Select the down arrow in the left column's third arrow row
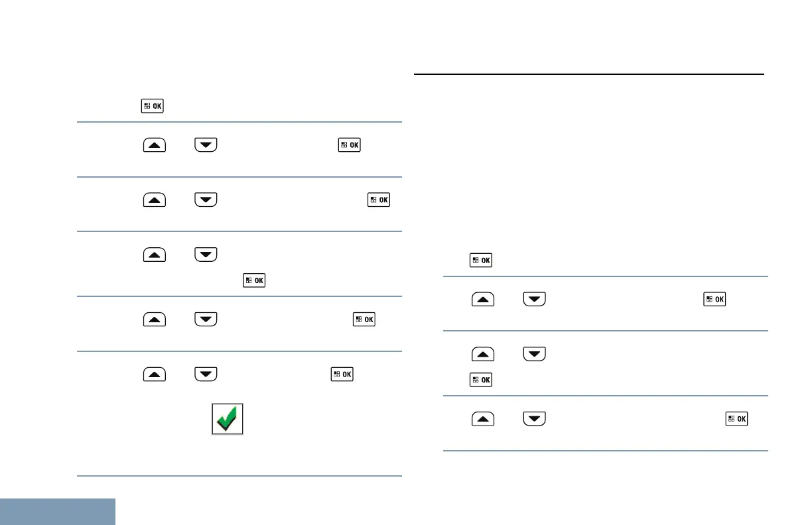The width and height of the screenshot is (812, 525). 206,254
